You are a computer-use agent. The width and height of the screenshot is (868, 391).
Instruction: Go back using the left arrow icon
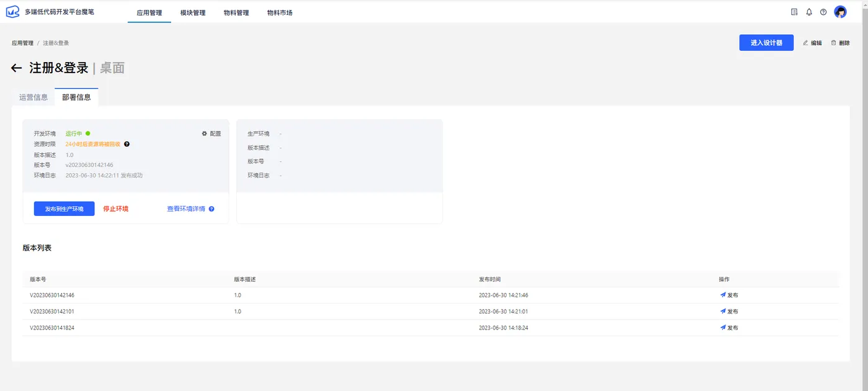(x=17, y=68)
